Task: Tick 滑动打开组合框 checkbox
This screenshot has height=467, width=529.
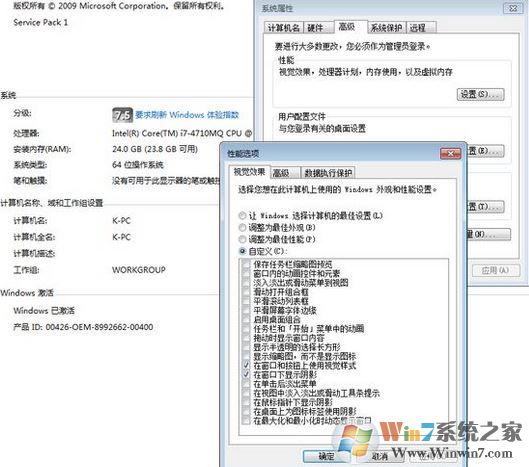Action: (x=246, y=292)
